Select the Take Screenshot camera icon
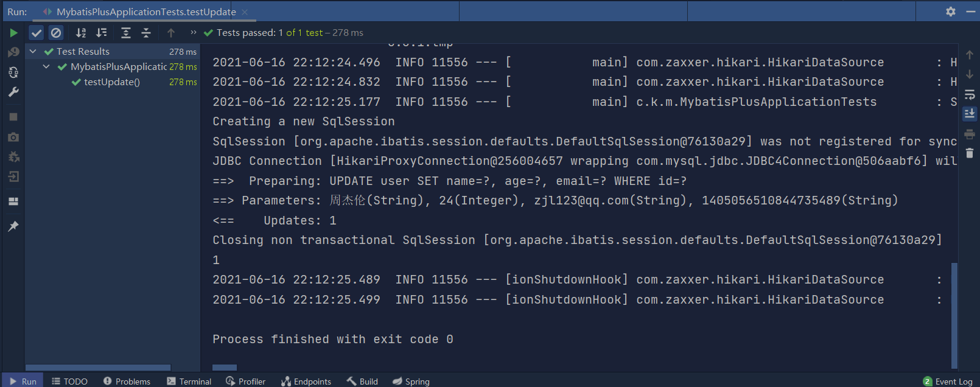This screenshot has width=980, height=387. 13,137
